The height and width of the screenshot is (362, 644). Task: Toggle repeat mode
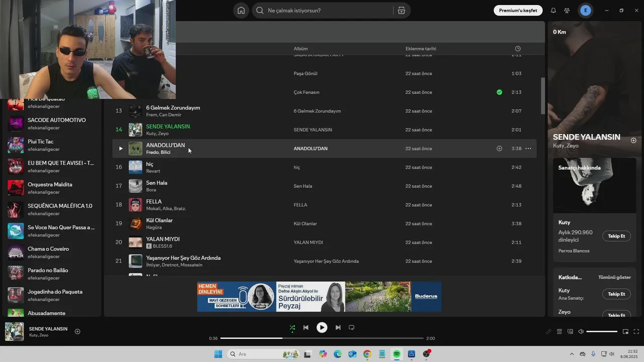coord(352,328)
